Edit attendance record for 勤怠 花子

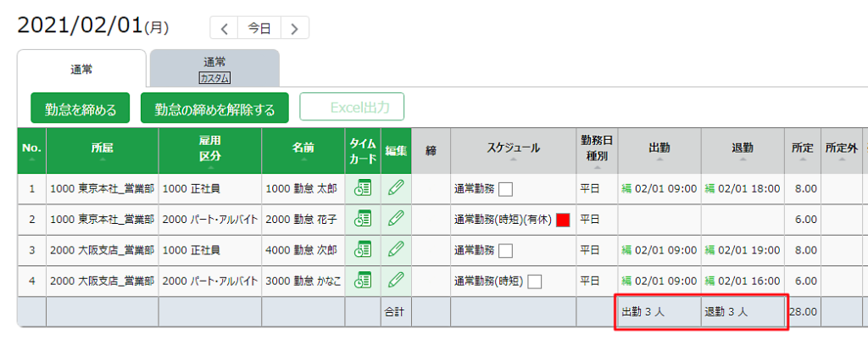tap(396, 219)
